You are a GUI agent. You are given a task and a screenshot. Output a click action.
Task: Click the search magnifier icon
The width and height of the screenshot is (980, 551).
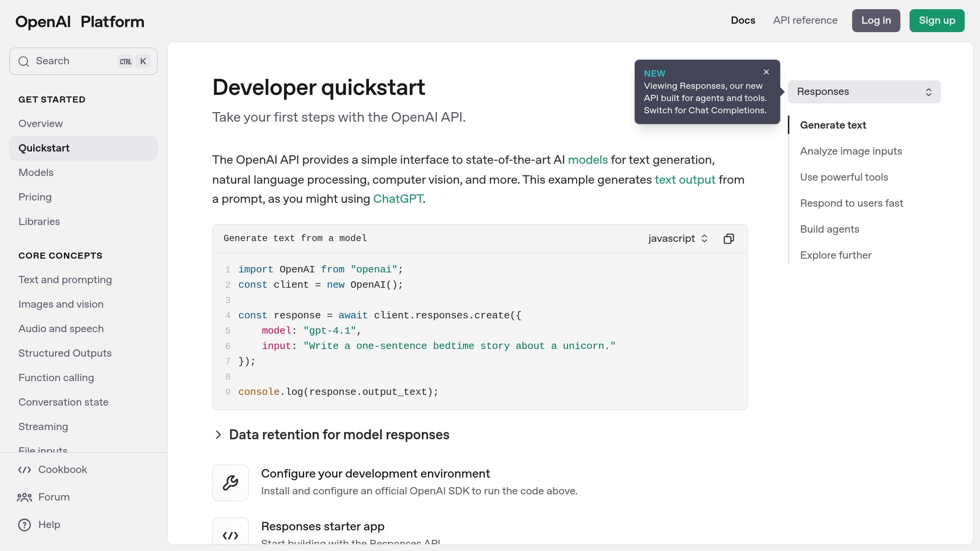(24, 61)
